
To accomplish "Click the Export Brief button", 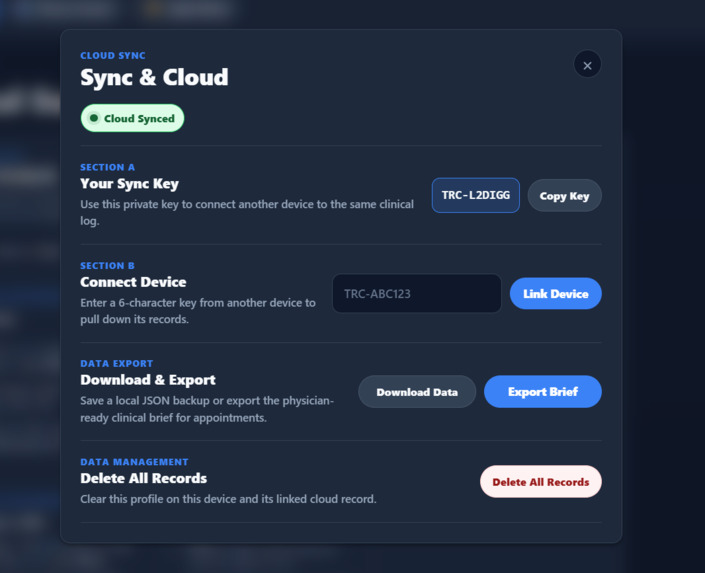I will [x=543, y=392].
